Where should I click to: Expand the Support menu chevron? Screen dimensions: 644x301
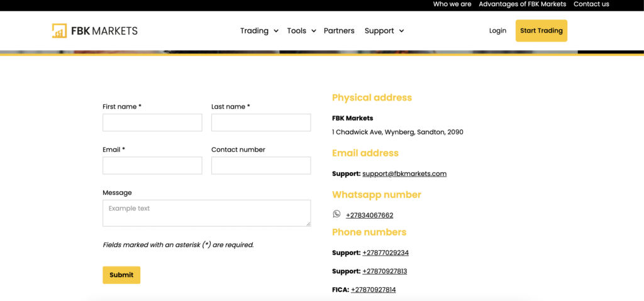[x=401, y=31]
